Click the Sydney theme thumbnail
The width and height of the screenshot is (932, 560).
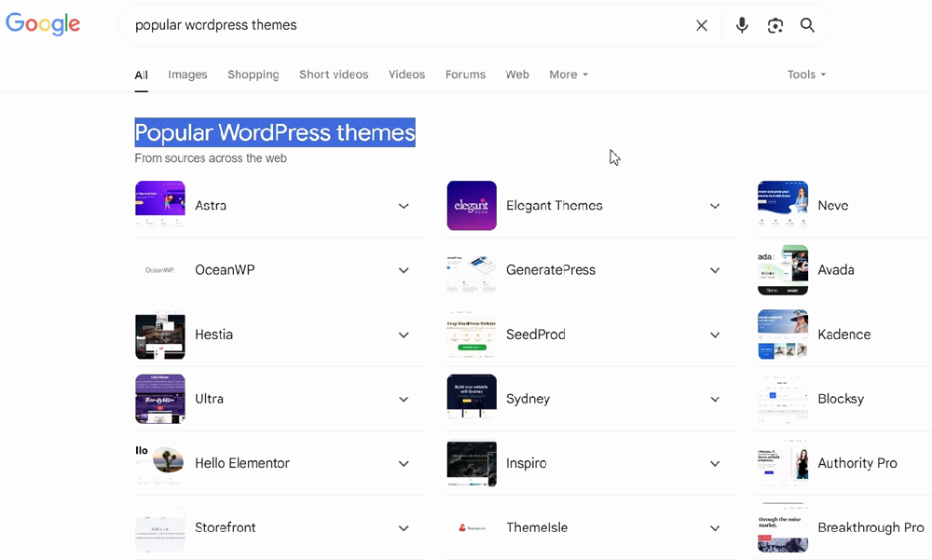pos(472,398)
